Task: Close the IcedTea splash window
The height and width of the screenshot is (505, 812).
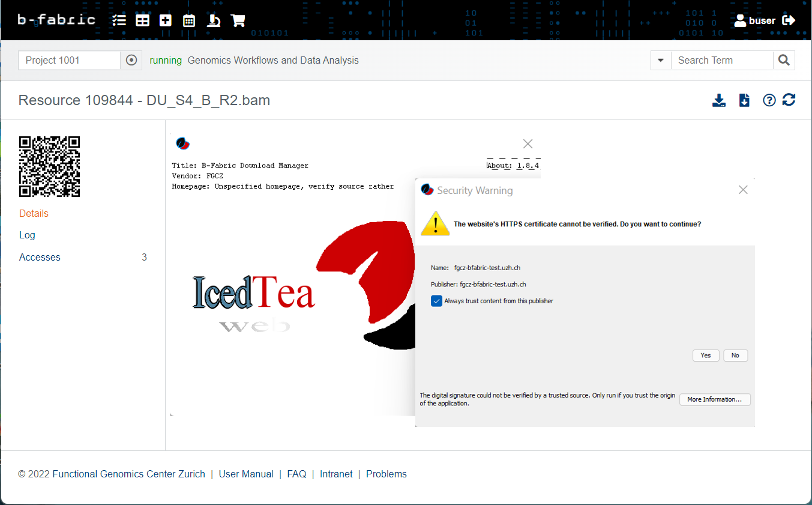Action: (x=528, y=144)
